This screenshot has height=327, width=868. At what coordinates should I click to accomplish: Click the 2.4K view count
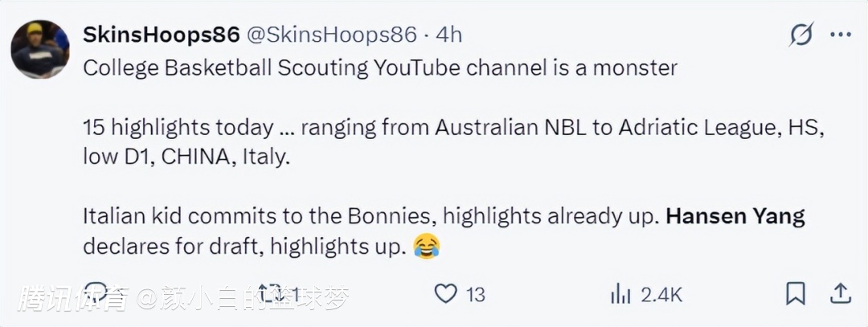click(661, 295)
